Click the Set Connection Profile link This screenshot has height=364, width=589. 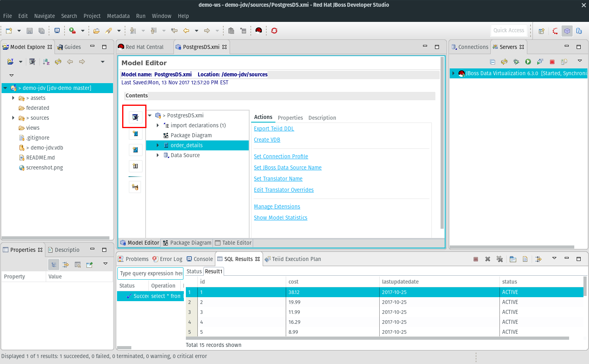[x=281, y=156]
